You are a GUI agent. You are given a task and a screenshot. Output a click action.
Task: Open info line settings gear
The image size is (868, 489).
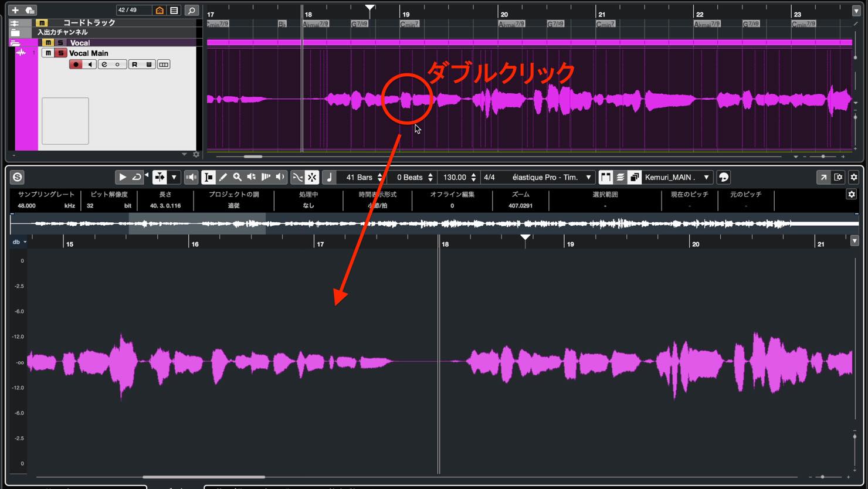click(x=851, y=194)
